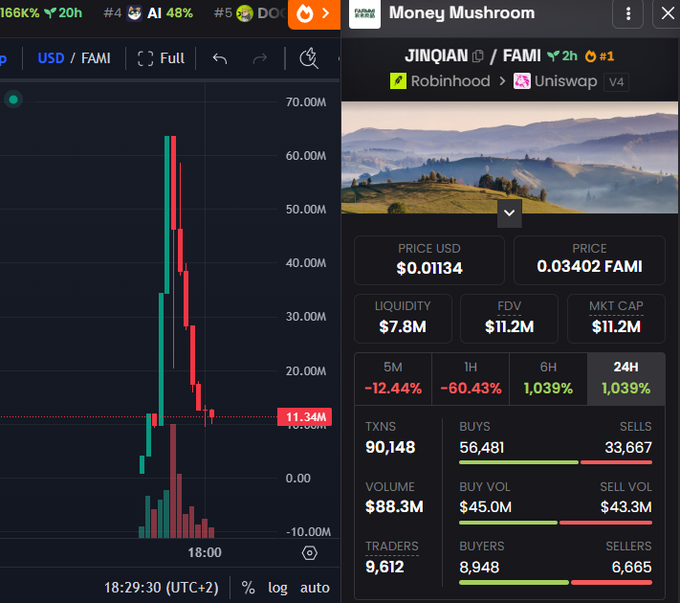Image resolution: width=680 pixels, height=603 pixels.
Task: Click the PRICE USD $0.01134 box
Action: point(429,260)
